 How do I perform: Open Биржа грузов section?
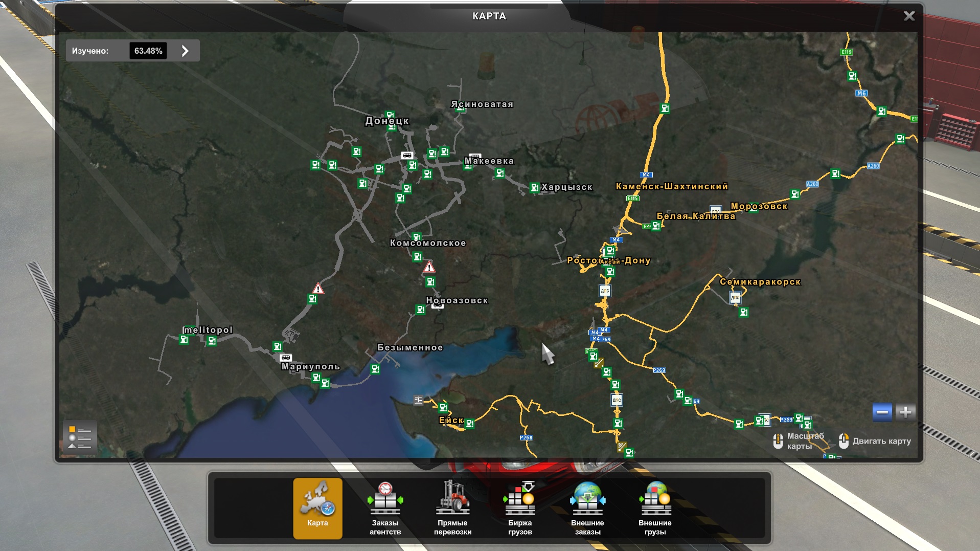coord(520,508)
